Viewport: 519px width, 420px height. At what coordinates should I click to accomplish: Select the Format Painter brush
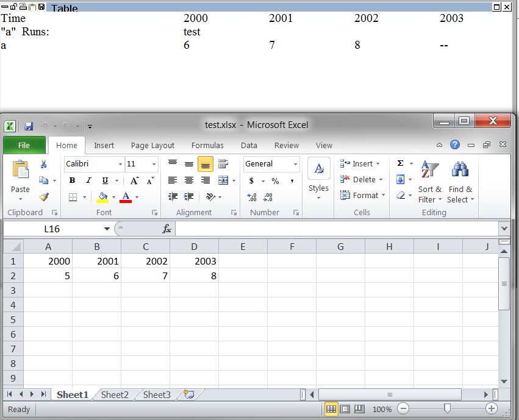point(44,197)
